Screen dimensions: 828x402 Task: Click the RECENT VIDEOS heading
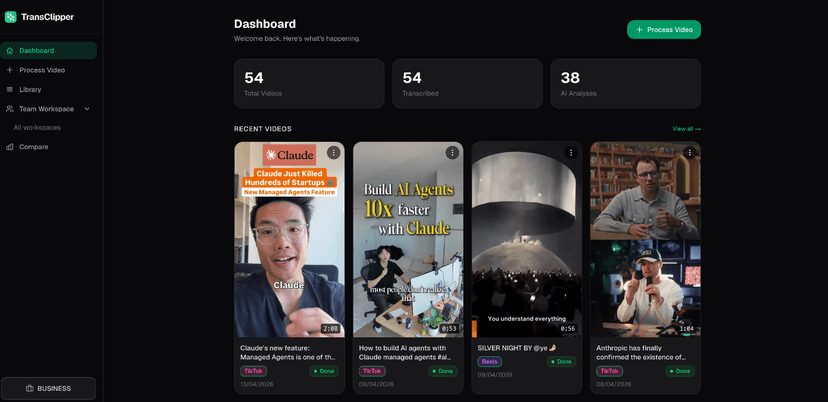tap(263, 129)
